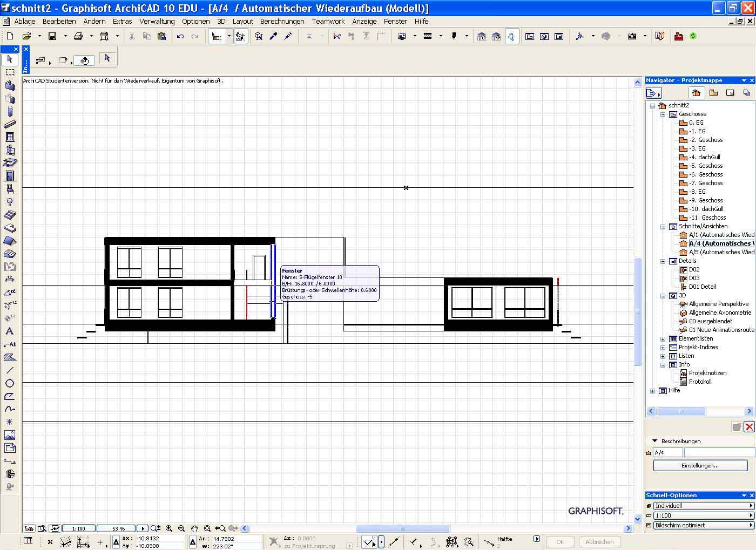The width and height of the screenshot is (756, 550).
Task: Click the green reload refresh icon
Action: pos(693,36)
